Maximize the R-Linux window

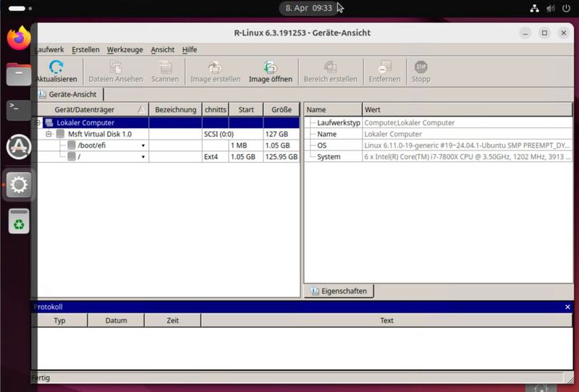544,33
